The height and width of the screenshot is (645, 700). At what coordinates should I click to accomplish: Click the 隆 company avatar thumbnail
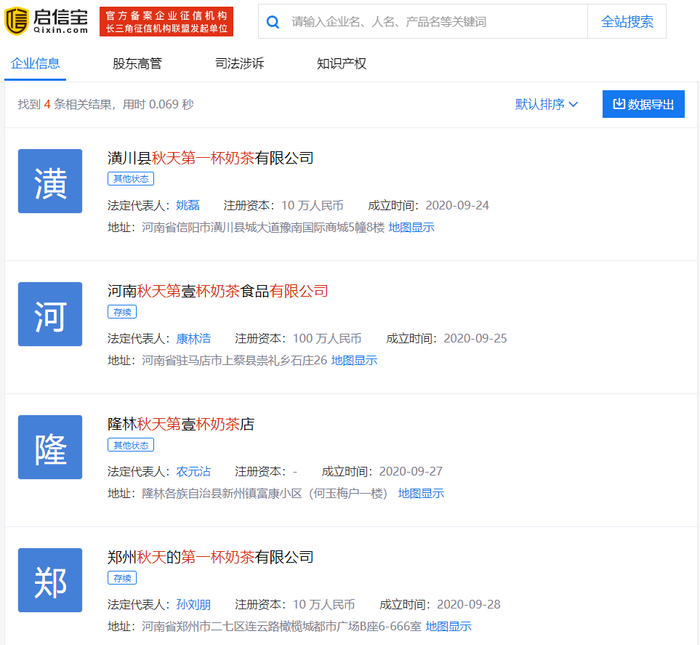pyautogui.click(x=50, y=447)
